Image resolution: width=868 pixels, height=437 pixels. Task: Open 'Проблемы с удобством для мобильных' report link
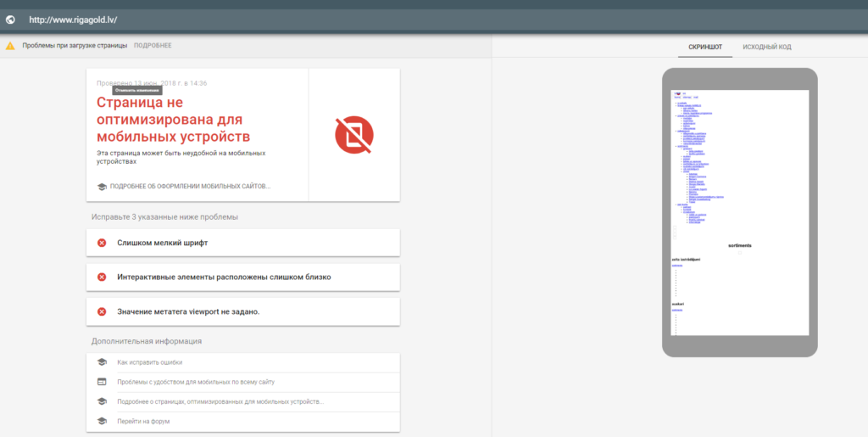[x=196, y=382]
